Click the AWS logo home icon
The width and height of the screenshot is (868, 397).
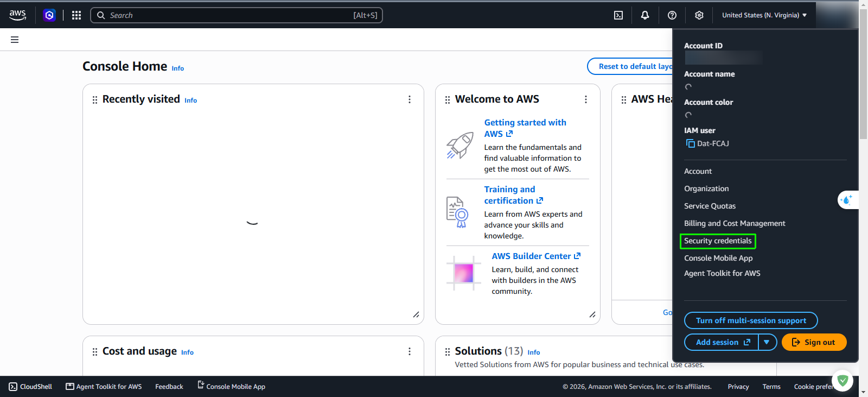18,15
